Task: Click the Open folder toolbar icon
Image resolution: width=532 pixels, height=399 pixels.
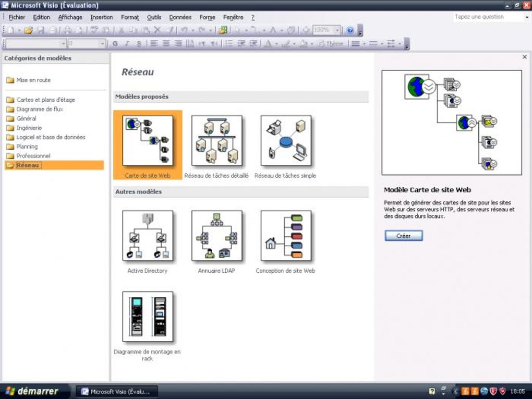Action: pyautogui.click(x=29, y=30)
